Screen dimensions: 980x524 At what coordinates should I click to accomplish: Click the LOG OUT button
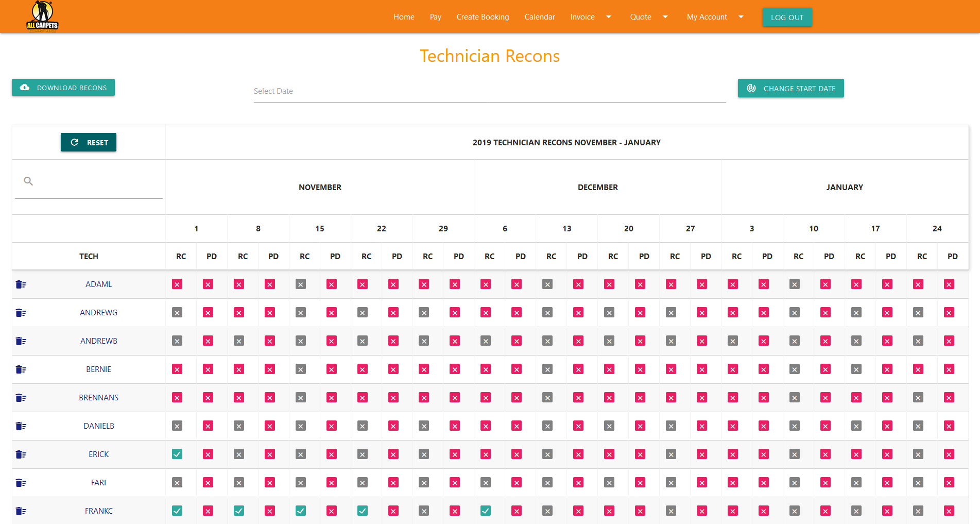787,17
